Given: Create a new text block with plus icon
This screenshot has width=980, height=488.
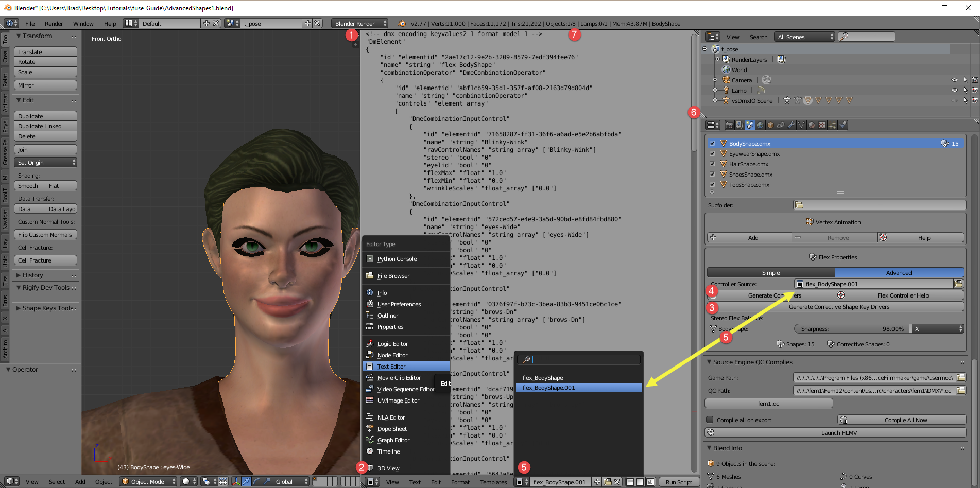Looking at the screenshot, I should (597, 482).
